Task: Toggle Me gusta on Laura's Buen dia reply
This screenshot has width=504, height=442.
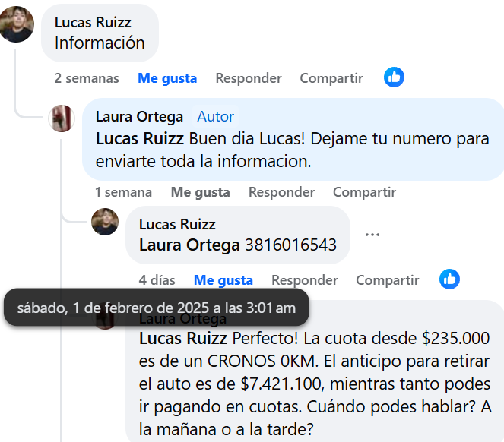Action: [200, 192]
